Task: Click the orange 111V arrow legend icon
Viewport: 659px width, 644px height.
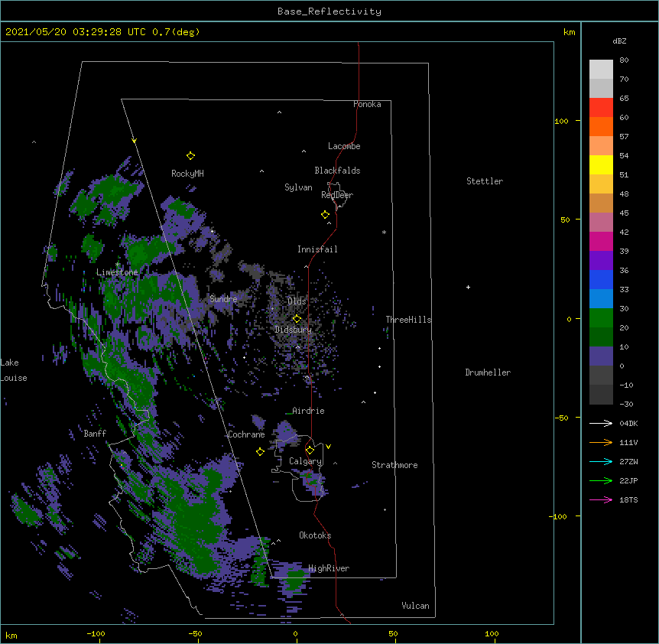Action: pyautogui.click(x=601, y=442)
